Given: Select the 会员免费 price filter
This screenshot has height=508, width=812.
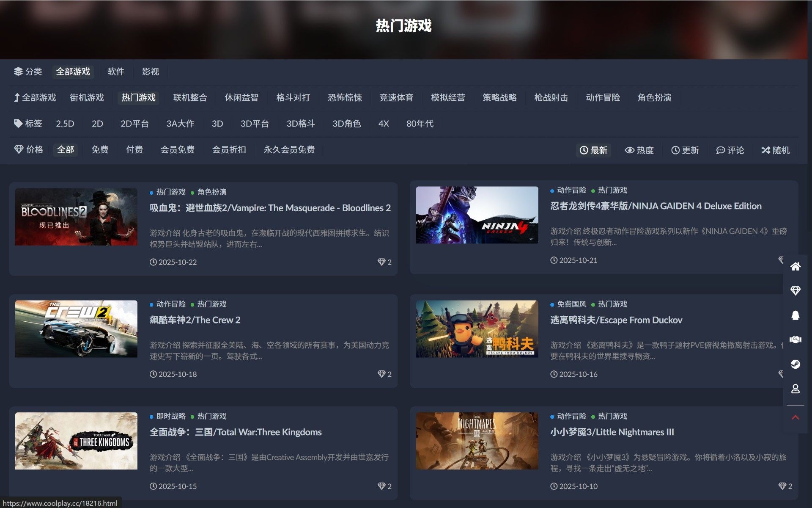Looking at the screenshot, I should pos(177,149).
